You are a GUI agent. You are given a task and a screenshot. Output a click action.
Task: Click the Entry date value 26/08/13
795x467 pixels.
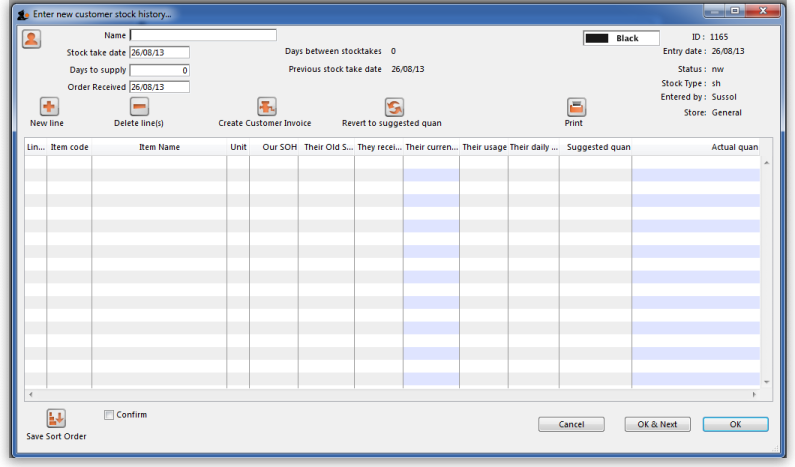click(x=728, y=51)
